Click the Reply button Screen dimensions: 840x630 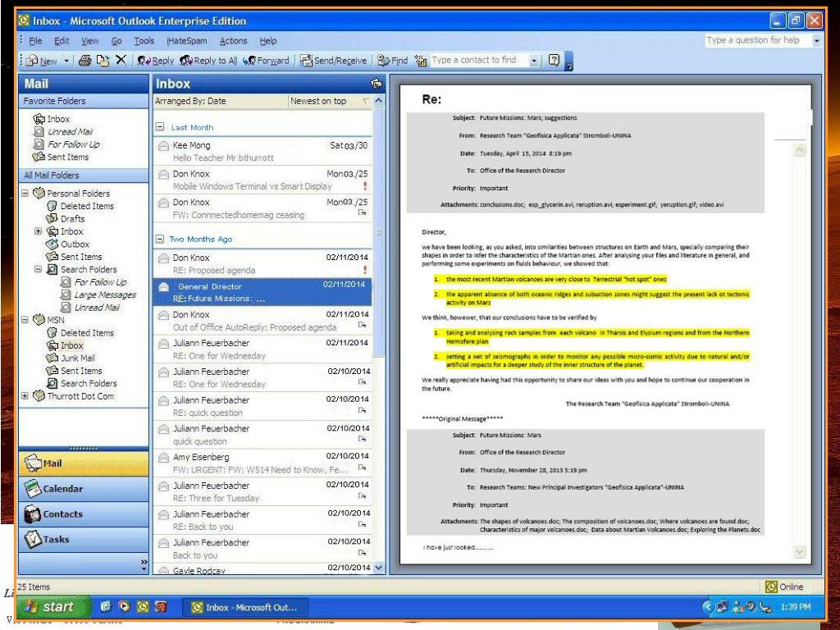[x=155, y=61]
